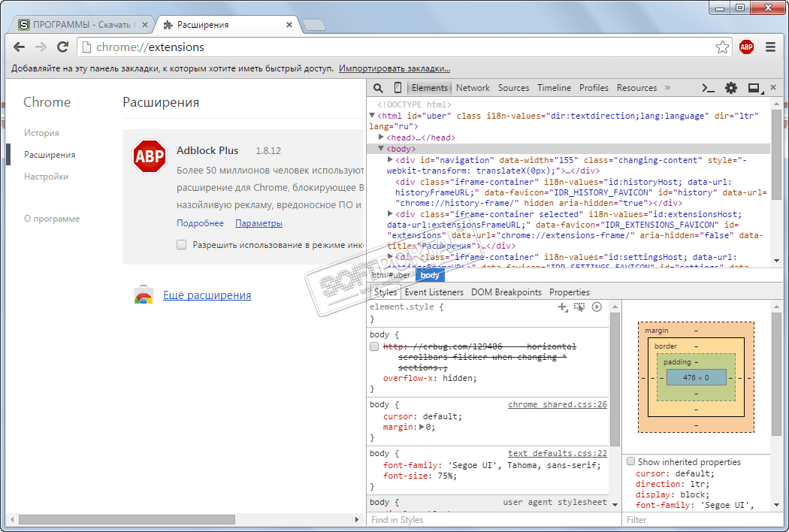Check Show inherited properties
Image resolution: width=789 pixels, height=532 pixels.
631,461
